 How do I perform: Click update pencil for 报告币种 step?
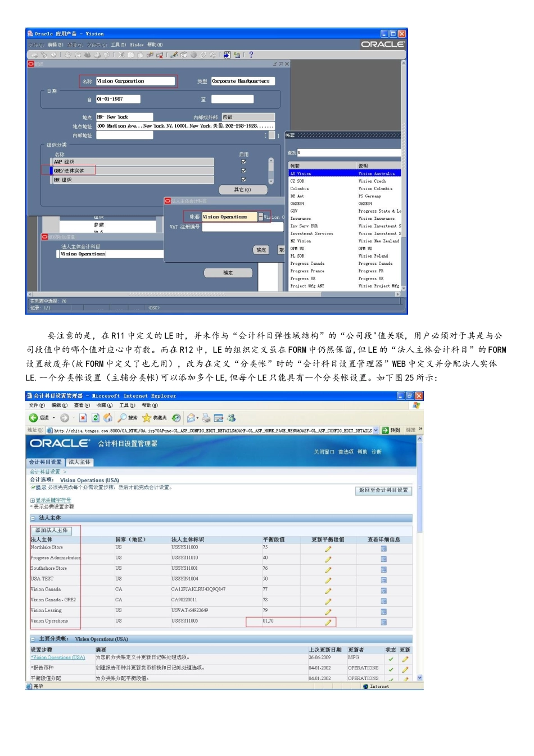pyautogui.click(x=405, y=669)
